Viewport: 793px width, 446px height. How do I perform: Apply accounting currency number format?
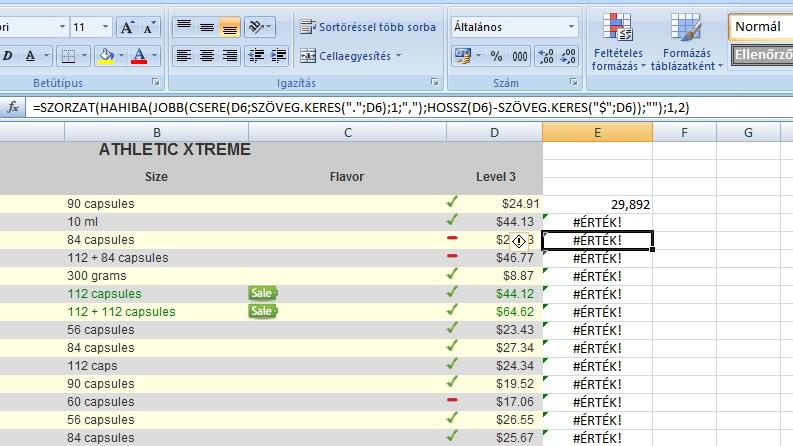coord(462,56)
